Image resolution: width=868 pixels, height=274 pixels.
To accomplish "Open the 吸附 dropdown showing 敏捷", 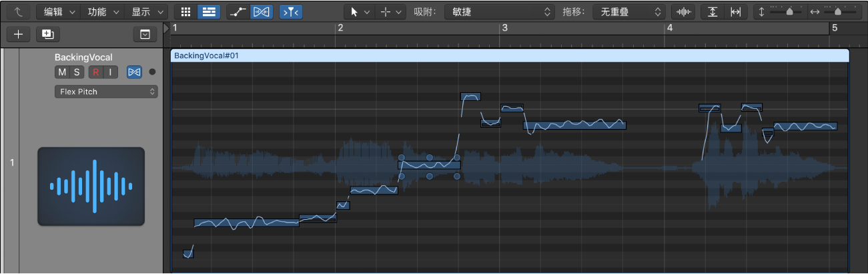I will [x=499, y=11].
